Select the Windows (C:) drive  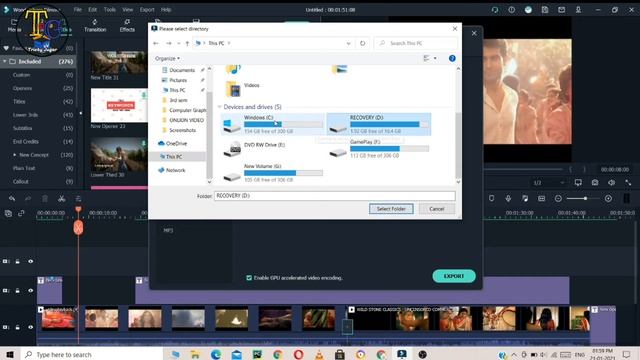tap(273, 124)
